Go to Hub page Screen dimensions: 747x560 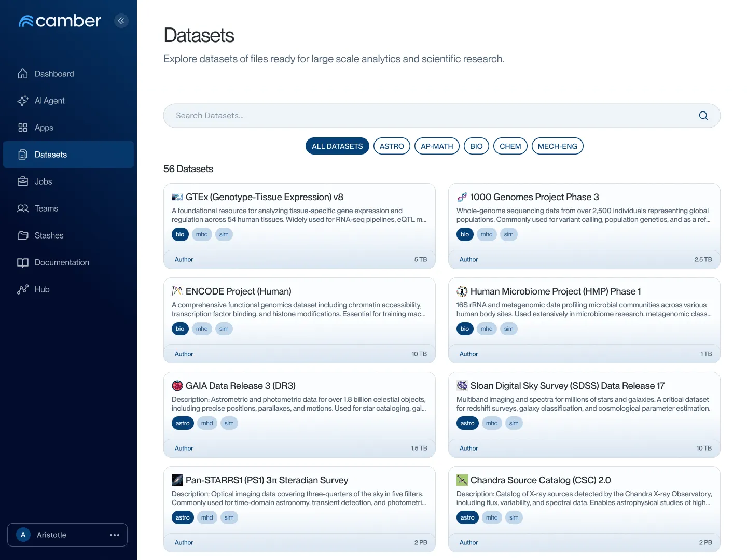[x=68, y=289]
